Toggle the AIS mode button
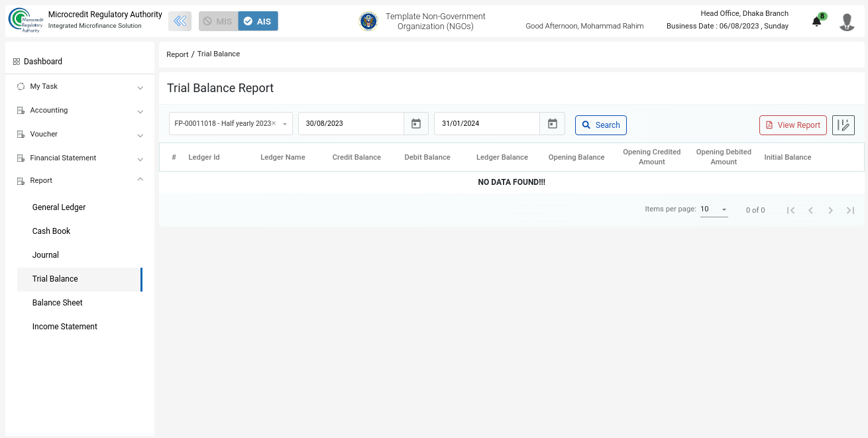The width and height of the screenshot is (868, 438). coord(258,21)
